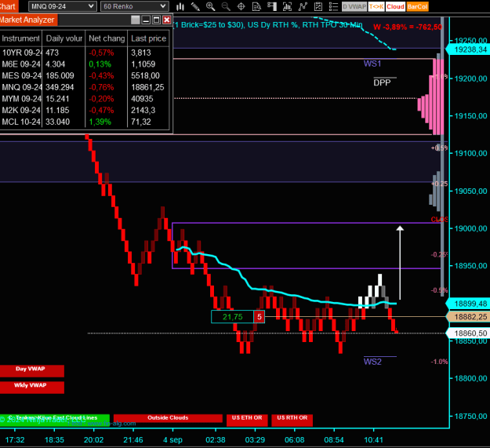490x448 pixels.
Task: Click the 18860,50 current price marker
Action: point(468,333)
